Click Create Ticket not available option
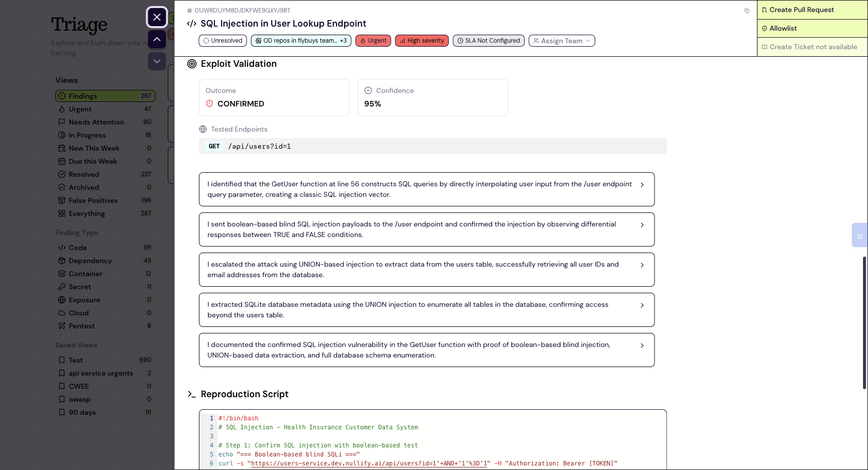This screenshot has width=868, height=470. pos(812,47)
